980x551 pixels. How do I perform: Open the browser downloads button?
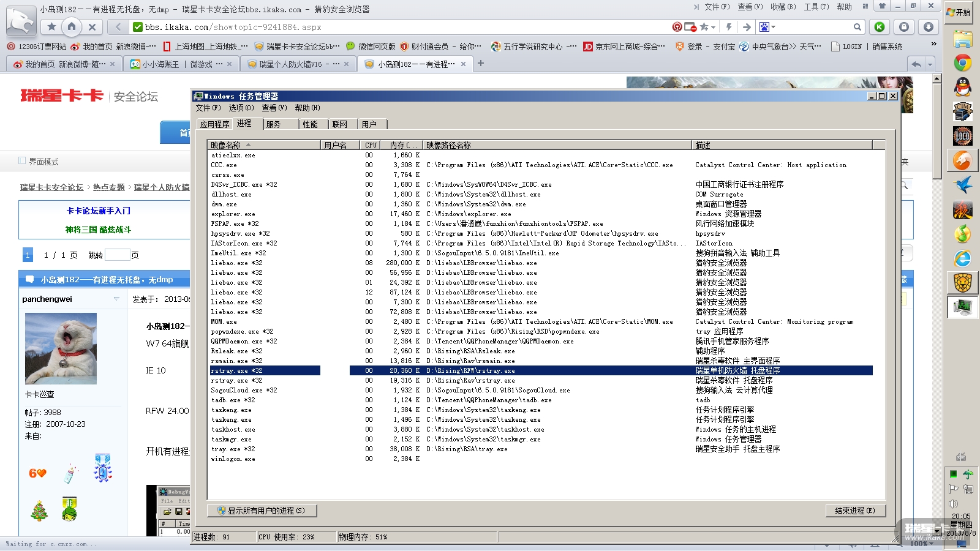[x=929, y=27]
